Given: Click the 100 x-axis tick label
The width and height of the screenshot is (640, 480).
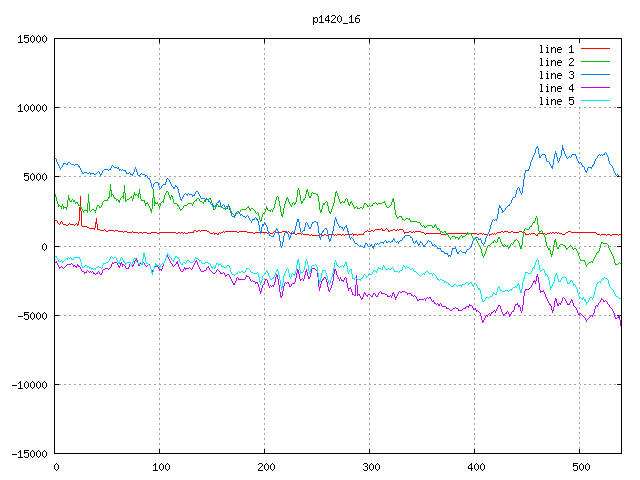Looking at the screenshot, I should [x=160, y=467].
